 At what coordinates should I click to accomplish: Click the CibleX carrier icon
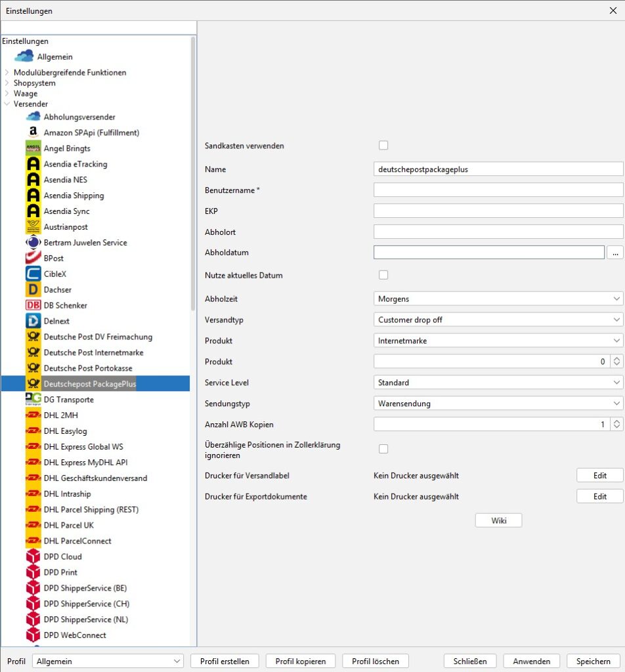(x=33, y=274)
